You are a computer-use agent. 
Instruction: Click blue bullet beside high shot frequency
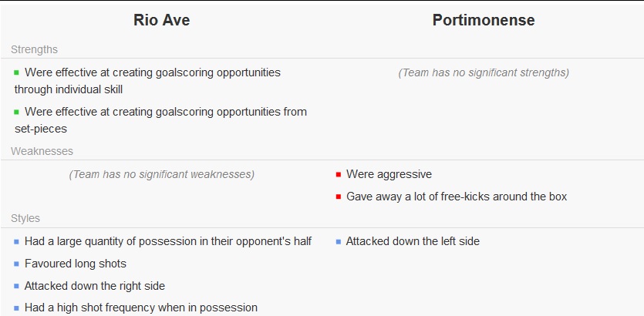pos(16,308)
